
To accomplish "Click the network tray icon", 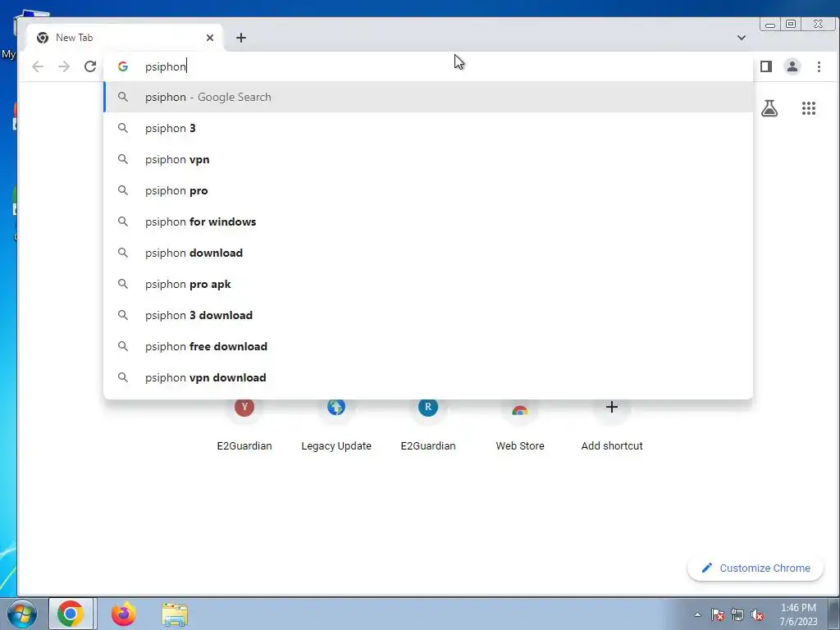I will pos(737,614).
